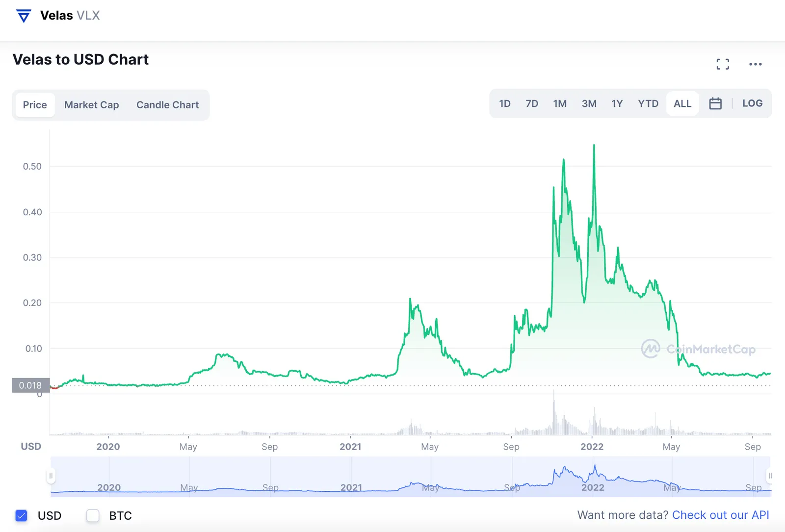Uncheck the USD checkbox
The width and height of the screenshot is (785, 532).
coord(21,515)
